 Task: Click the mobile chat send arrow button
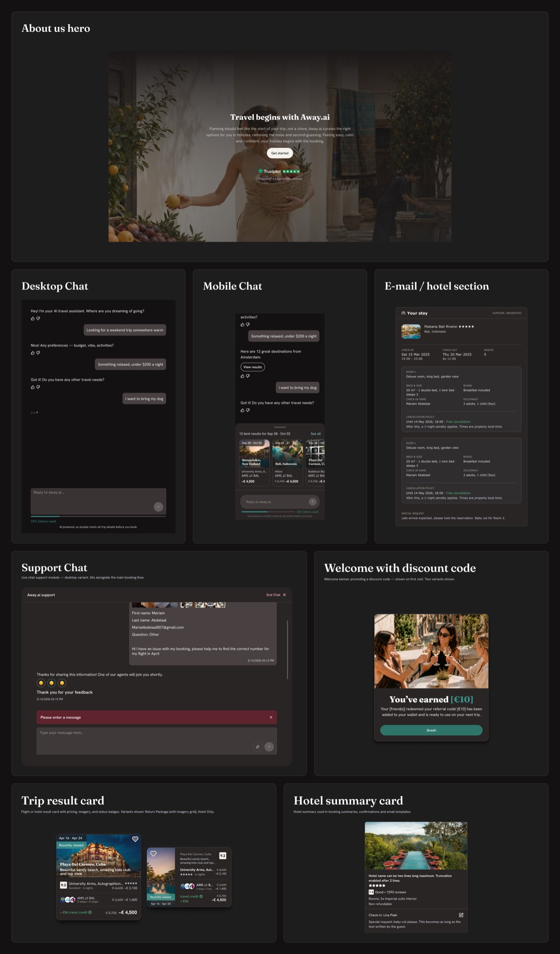pyautogui.click(x=313, y=502)
